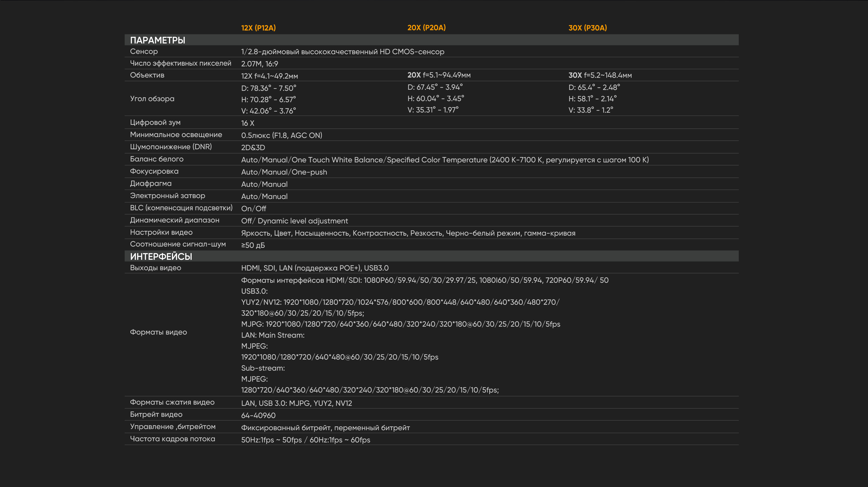Screen dimensions: 868x487
Task: Click the 12X f=4.1~49.2мм lens value
Action: pyautogui.click(x=270, y=76)
